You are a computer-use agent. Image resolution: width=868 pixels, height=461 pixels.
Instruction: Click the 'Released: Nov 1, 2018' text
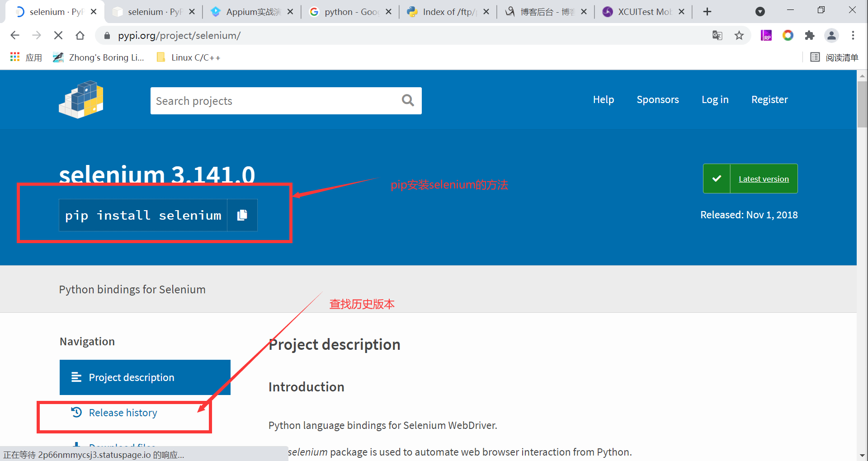click(x=749, y=215)
